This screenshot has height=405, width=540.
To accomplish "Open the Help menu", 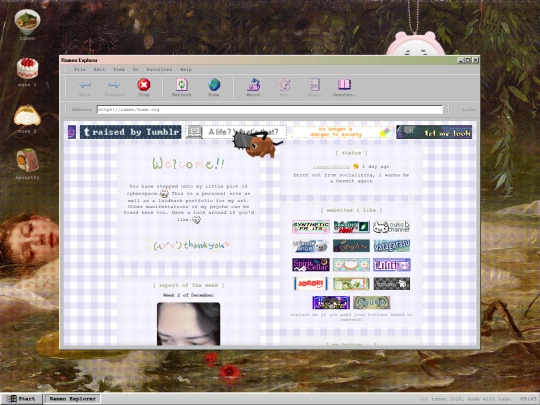I will pos(186,70).
